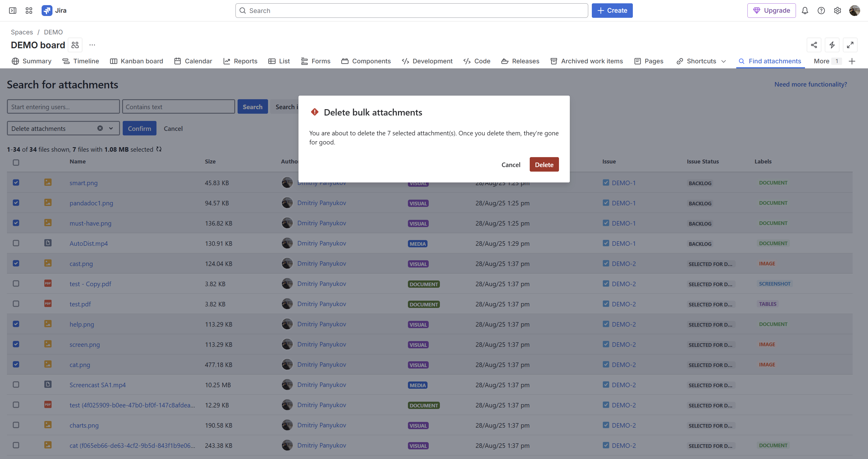Check the AutoDist.mp4 checkbox
The height and width of the screenshot is (459, 868).
pos(16,243)
